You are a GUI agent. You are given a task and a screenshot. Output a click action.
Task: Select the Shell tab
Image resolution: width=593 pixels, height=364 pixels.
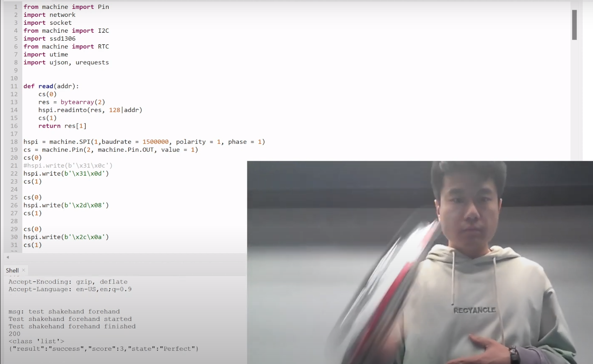12,271
